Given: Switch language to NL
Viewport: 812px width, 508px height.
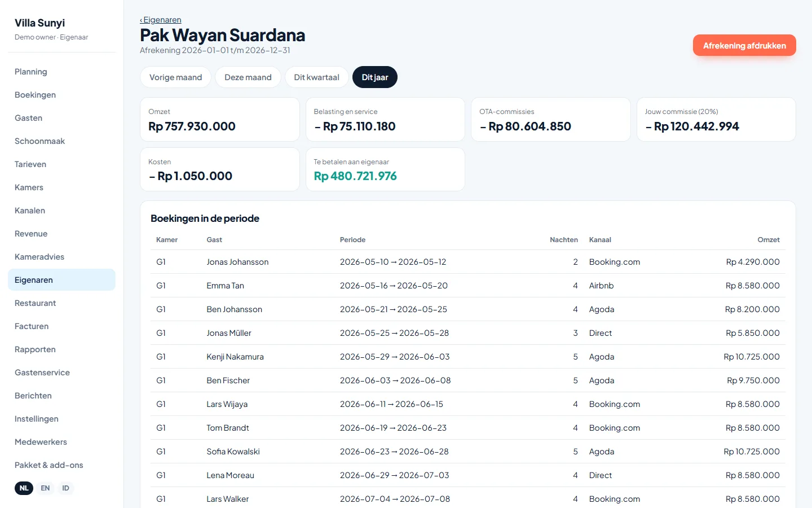Looking at the screenshot, I should click(x=24, y=488).
